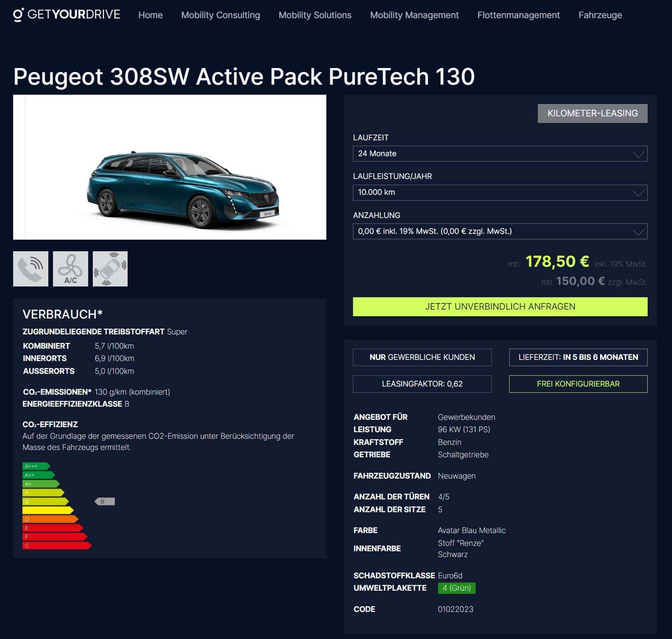The height and width of the screenshot is (639, 672).
Task: Click the Innerorts 6,9 l/100km value
Action: click(x=114, y=358)
